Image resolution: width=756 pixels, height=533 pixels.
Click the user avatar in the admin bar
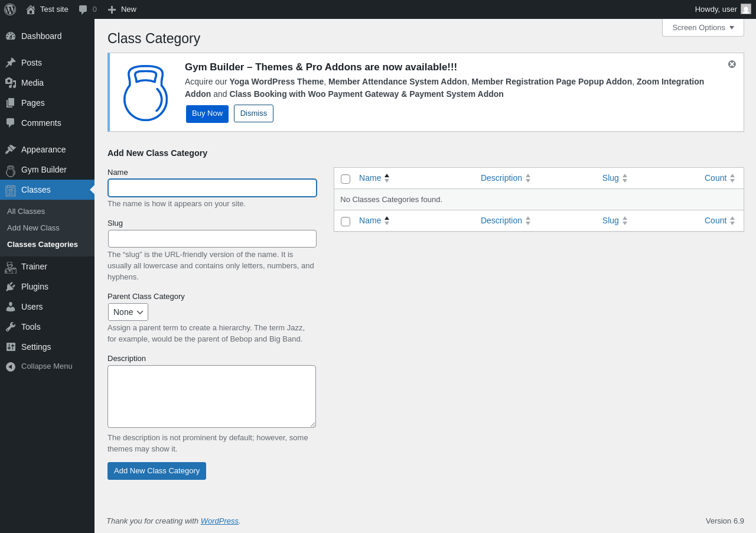tap(746, 9)
